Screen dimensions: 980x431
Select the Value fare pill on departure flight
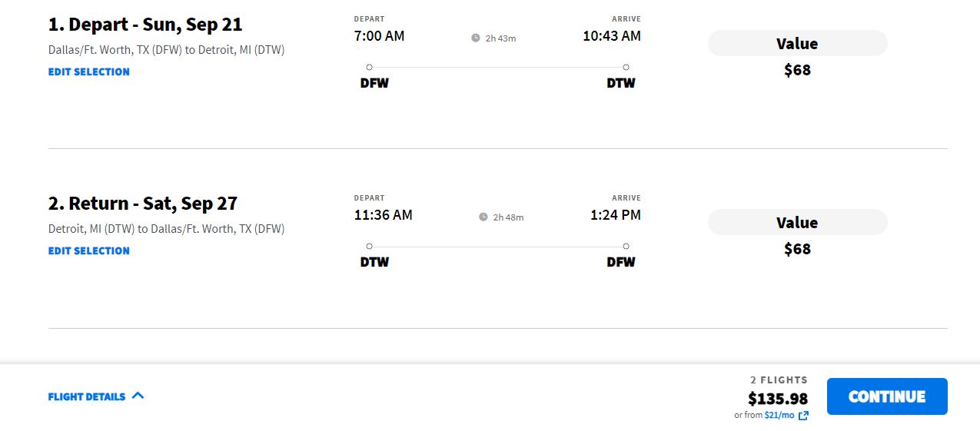coord(797,43)
